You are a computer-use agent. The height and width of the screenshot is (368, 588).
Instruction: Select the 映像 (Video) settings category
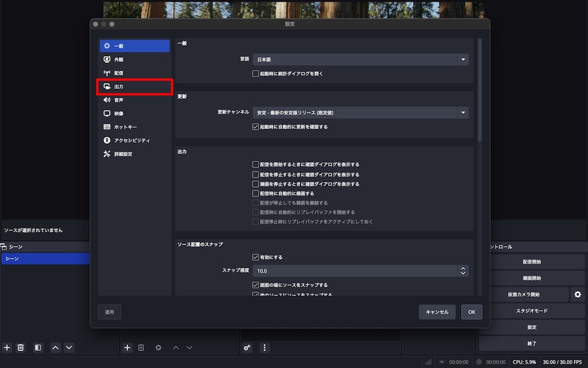click(x=135, y=114)
